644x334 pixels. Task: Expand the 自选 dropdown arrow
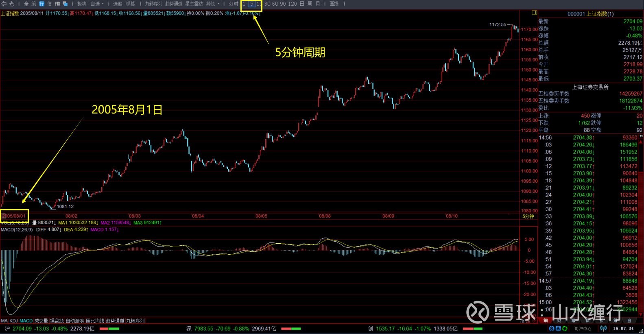tap(103, 4)
